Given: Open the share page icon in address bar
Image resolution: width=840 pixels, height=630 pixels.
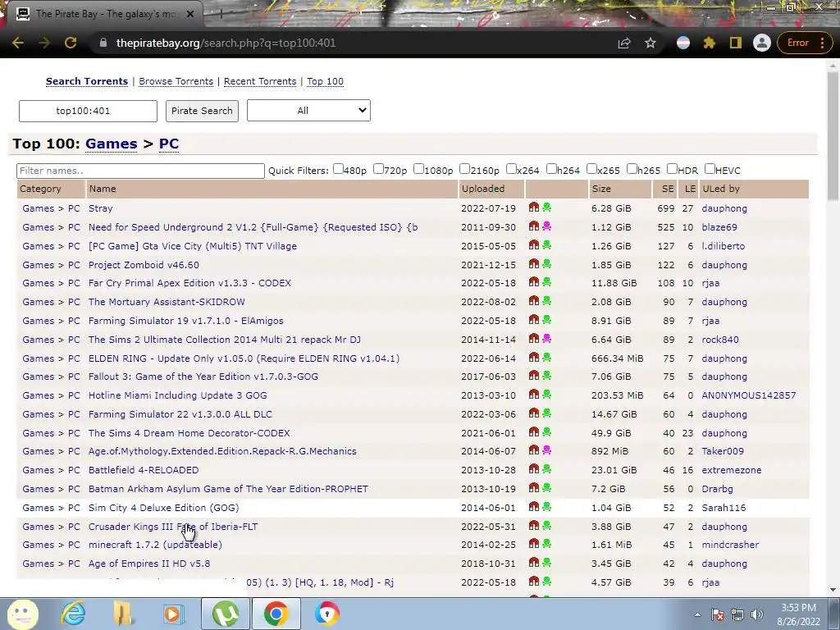Looking at the screenshot, I should pos(624,43).
